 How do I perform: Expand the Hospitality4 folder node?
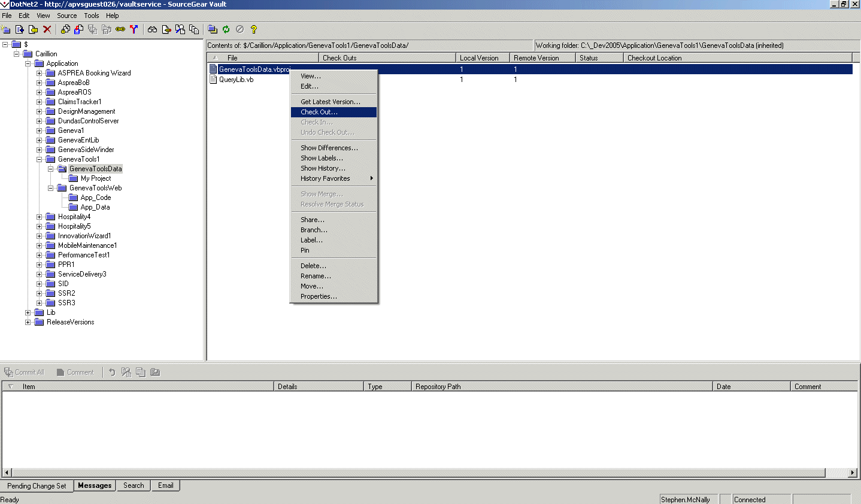(x=40, y=217)
